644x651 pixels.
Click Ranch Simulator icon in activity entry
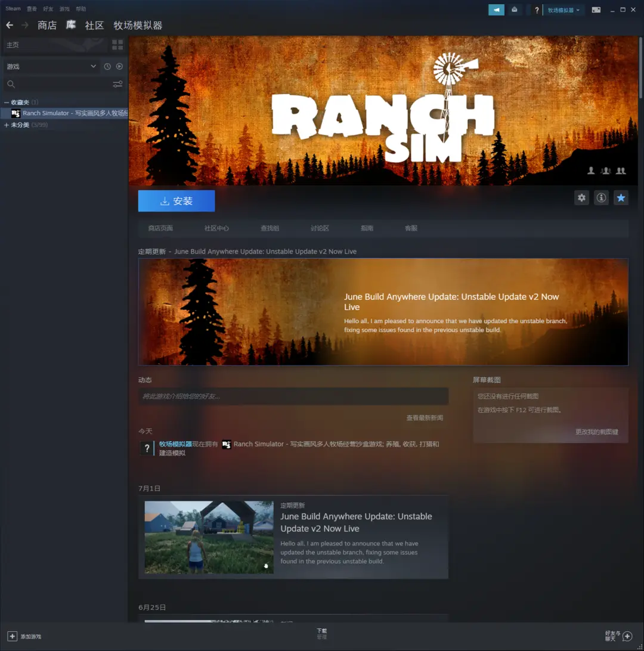pos(226,444)
